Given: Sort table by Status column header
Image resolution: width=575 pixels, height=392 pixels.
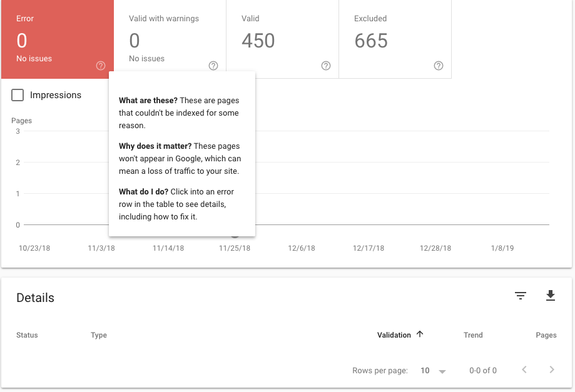Looking at the screenshot, I should [x=27, y=335].
